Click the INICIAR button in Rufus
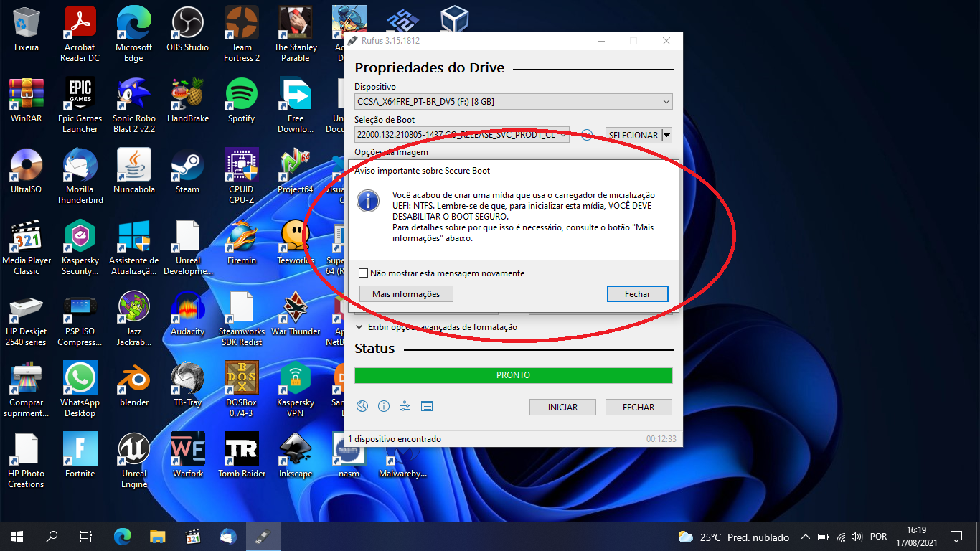 [x=562, y=407]
